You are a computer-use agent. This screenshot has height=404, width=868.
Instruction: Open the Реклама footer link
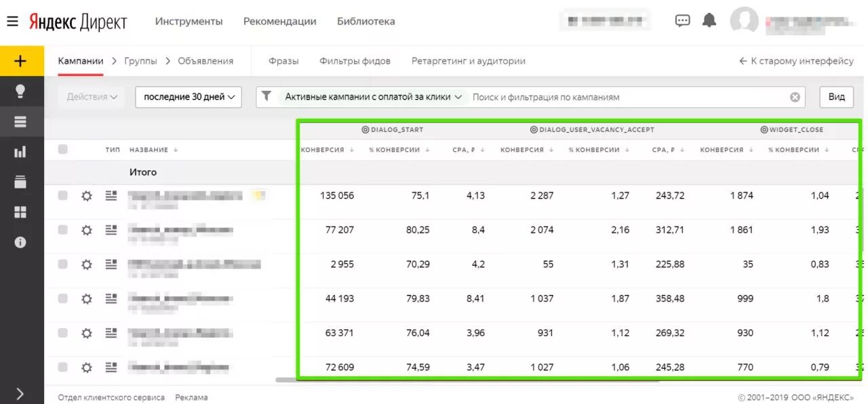click(191, 398)
